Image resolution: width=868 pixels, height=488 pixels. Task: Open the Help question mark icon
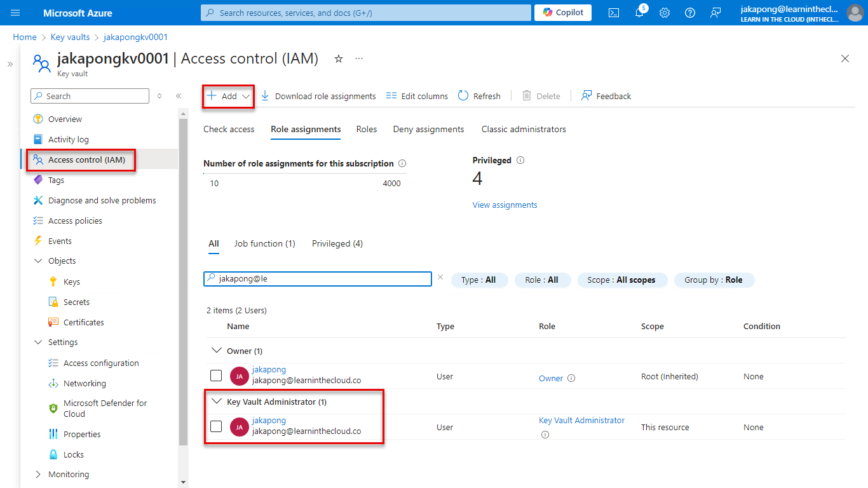pos(690,13)
